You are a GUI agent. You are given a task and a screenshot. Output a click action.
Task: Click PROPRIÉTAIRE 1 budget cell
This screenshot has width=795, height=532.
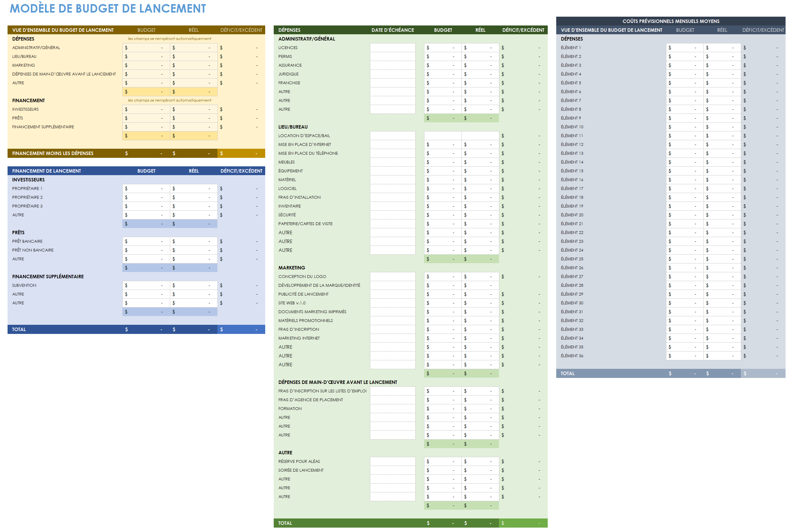pos(146,189)
